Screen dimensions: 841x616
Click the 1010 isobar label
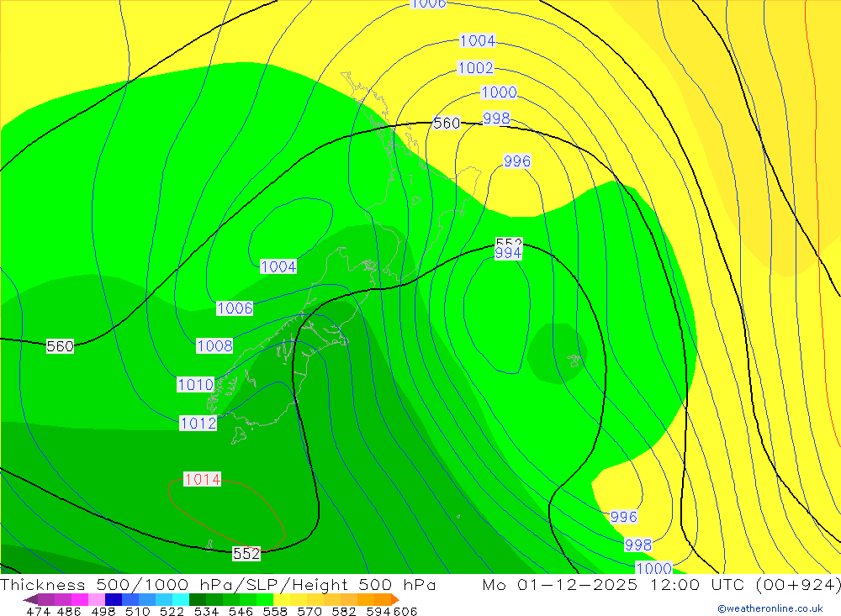pos(196,384)
